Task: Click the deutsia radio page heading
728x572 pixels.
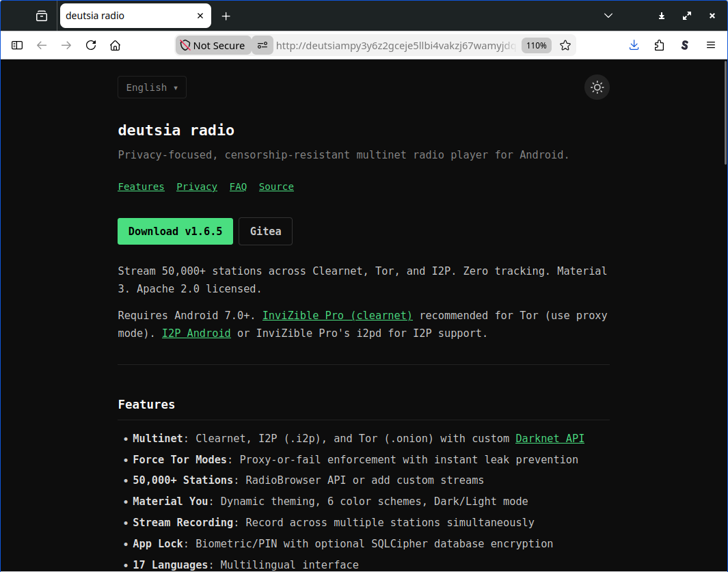Action: [x=176, y=130]
